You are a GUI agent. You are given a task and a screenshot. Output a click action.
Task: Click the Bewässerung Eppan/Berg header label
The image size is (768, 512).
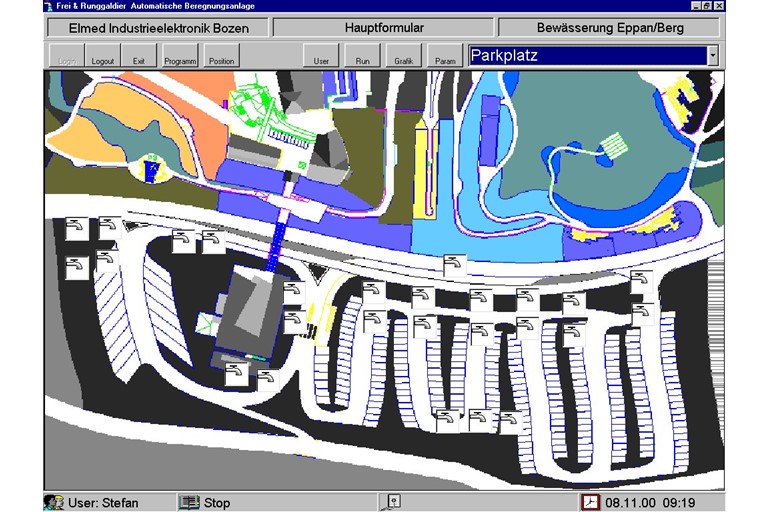609,28
